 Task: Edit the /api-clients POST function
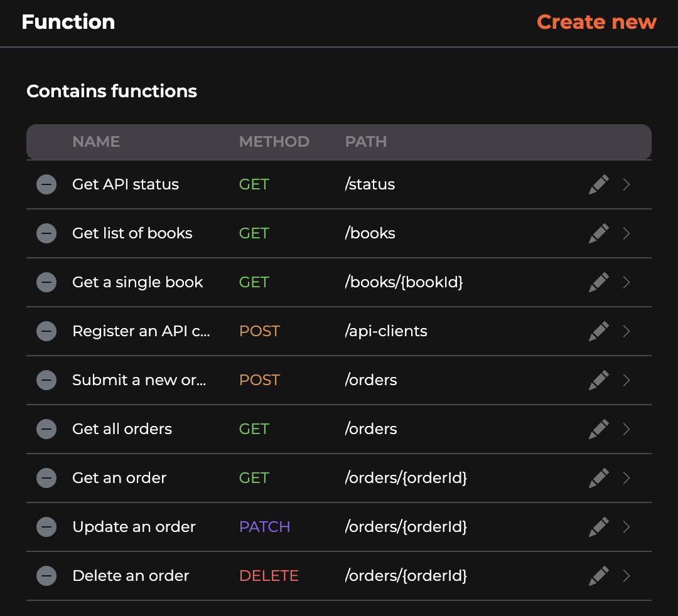[x=599, y=331]
